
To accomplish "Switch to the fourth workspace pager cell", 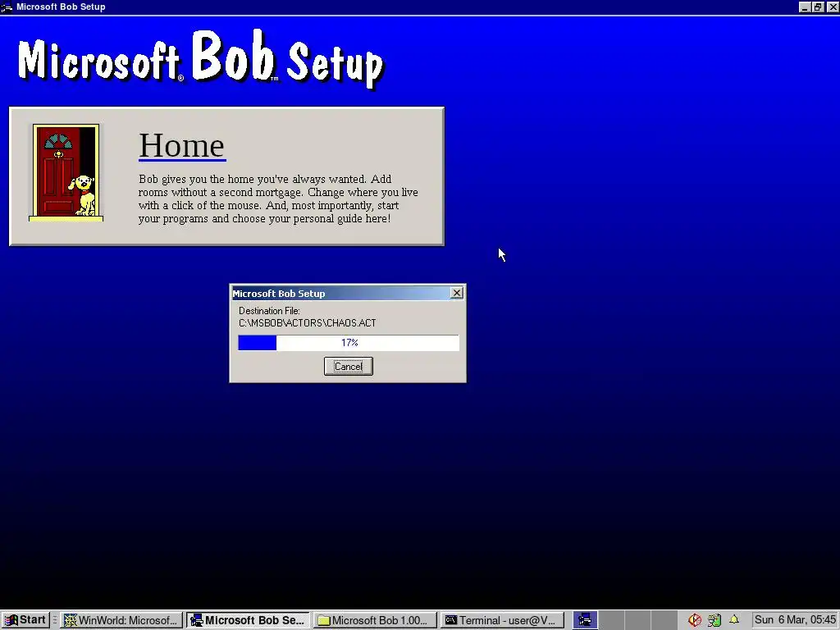I will point(664,620).
